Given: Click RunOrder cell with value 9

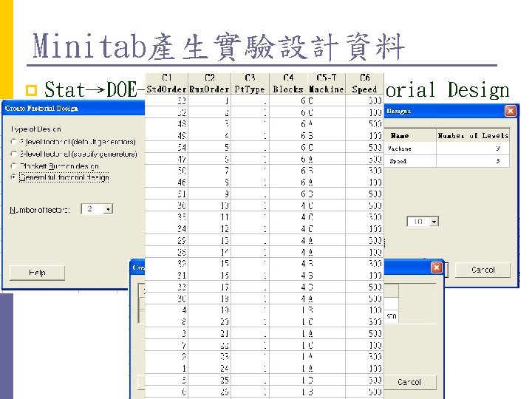Looking at the screenshot, I should pyautogui.click(x=209, y=194).
